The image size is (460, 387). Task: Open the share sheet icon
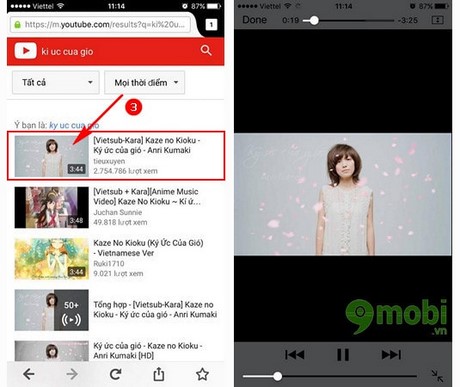(159, 374)
